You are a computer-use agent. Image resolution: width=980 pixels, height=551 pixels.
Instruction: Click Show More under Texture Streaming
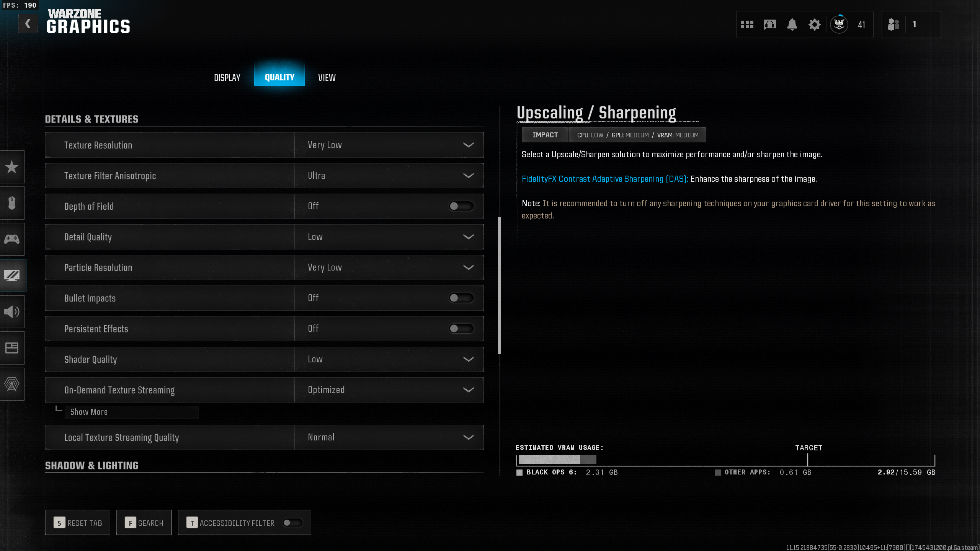pyautogui.click(x=89, y=412)
